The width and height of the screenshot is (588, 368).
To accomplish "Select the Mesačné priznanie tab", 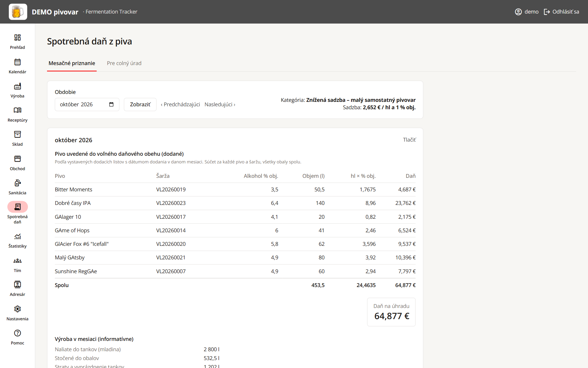I will pos(72,63).
